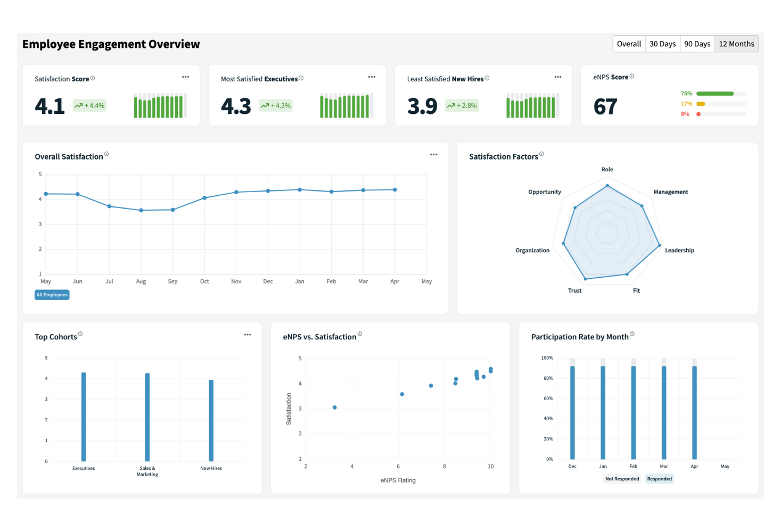This screenshot has height=532, width=781.
Task: Click info icon next to Satisfaction Factors
Action: click(541, 154)
